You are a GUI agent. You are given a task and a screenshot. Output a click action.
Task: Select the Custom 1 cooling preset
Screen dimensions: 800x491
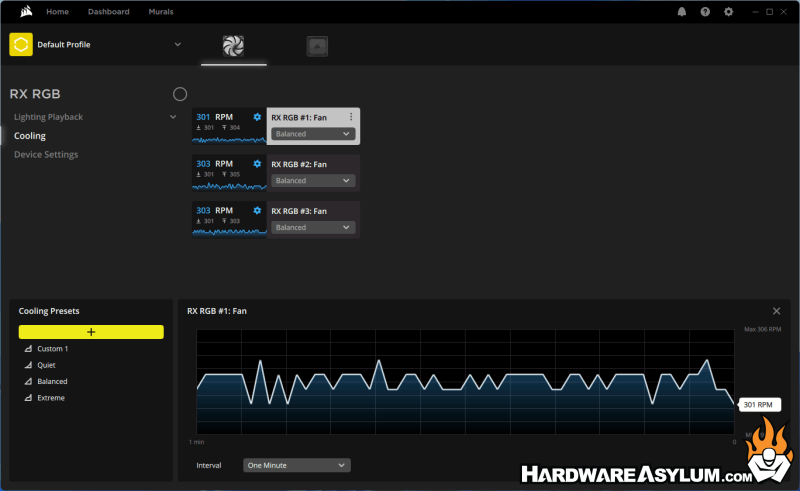[53, 349]
